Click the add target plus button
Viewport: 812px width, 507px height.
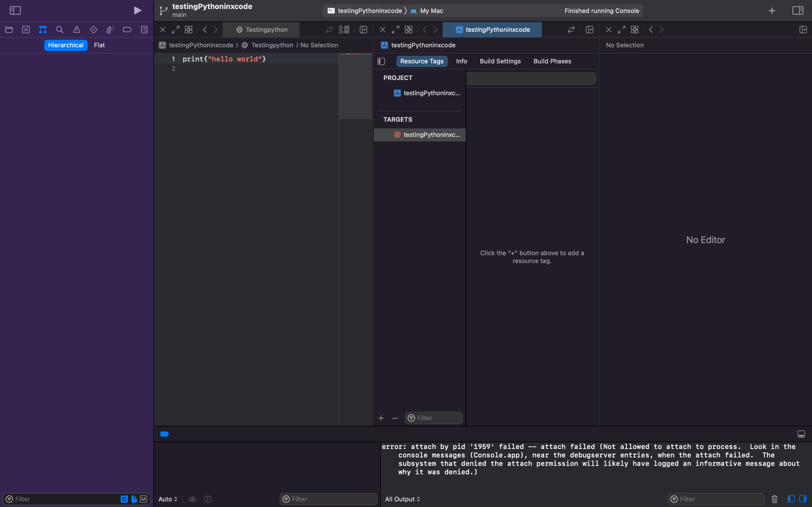[x=381, y=418]
